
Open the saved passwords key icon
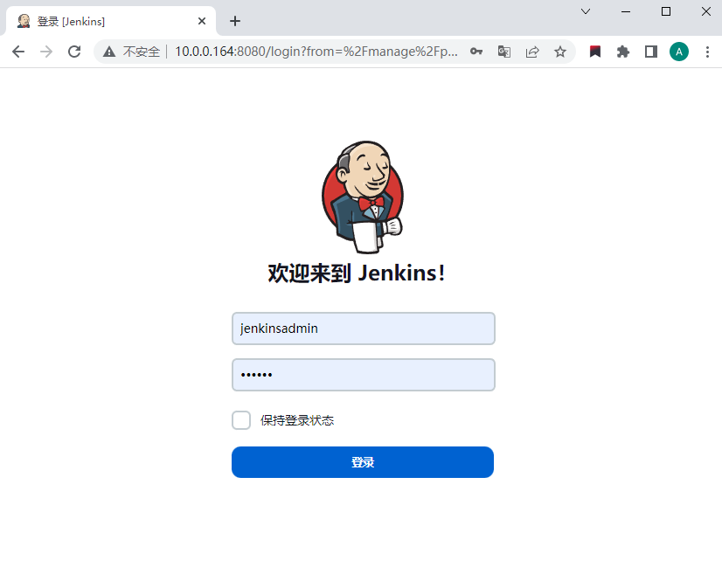476,52
